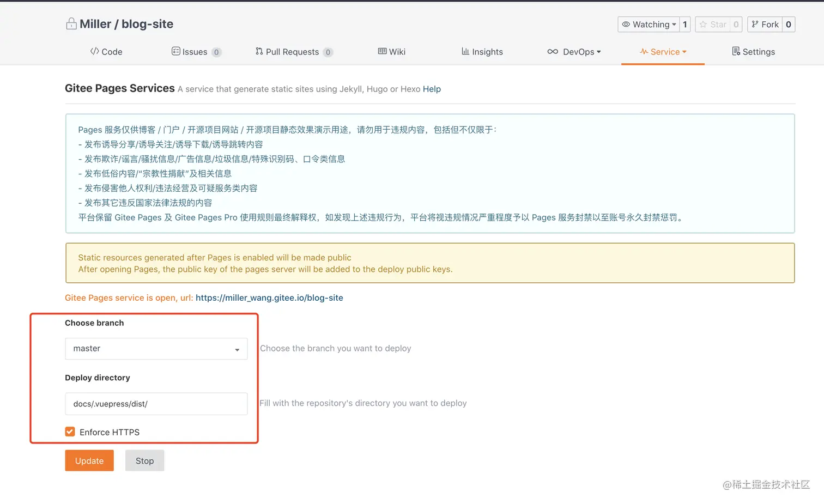Image resolution: width=824 pixels, height=504 pixels.
Task: Click the Miller owner name
Action: [95, 24]
